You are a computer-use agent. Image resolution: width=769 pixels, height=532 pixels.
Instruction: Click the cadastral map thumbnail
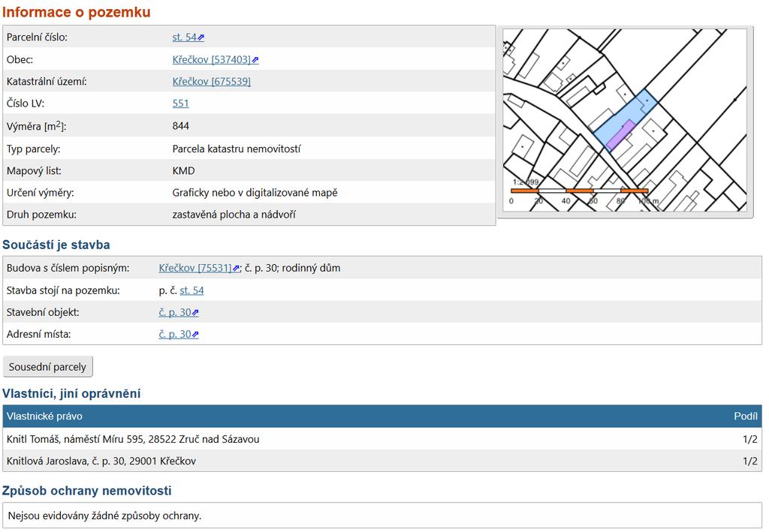point(625,120)
